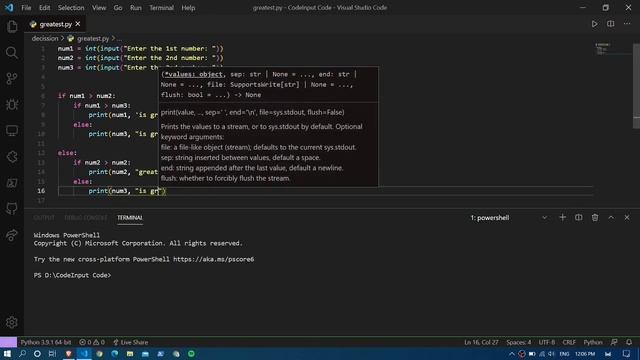Open the Selection menu
The image size is (640, 360).
click(x=71, y=8)
